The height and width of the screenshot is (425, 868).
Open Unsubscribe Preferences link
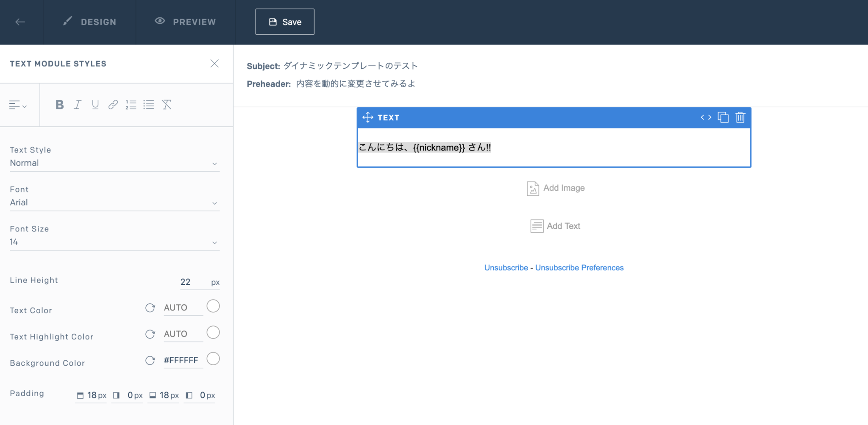(x=579, y=267)
